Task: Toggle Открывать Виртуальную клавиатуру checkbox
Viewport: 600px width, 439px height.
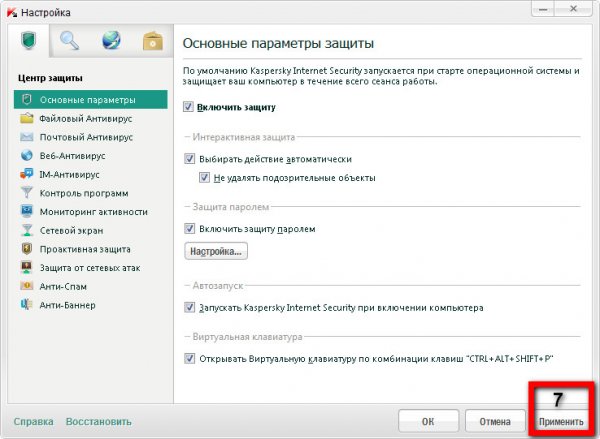Action: [189, 358]
